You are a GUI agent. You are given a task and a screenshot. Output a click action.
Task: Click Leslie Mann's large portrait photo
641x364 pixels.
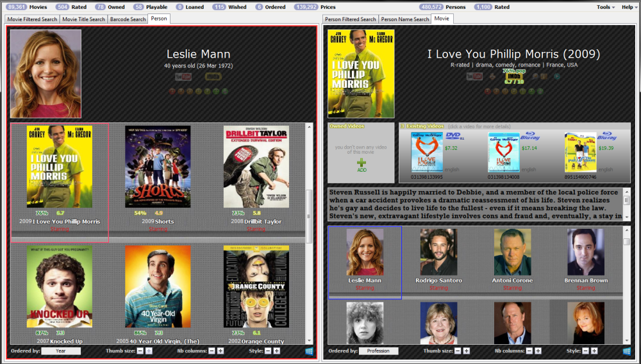pos(46,74)
